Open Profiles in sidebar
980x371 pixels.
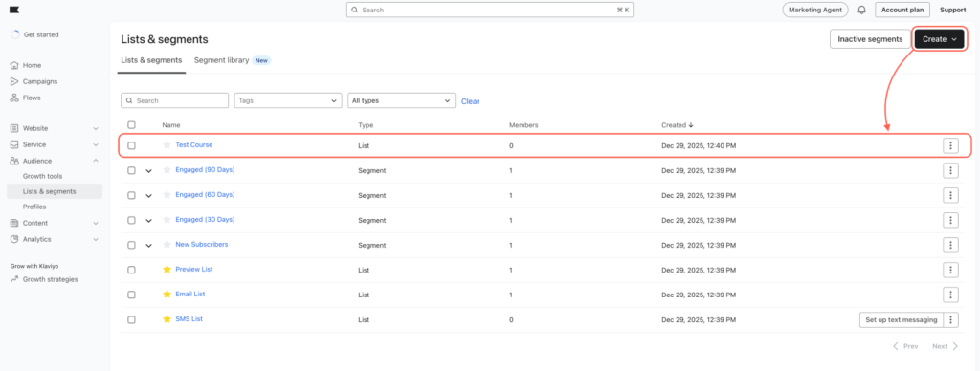tap(34, 207)
